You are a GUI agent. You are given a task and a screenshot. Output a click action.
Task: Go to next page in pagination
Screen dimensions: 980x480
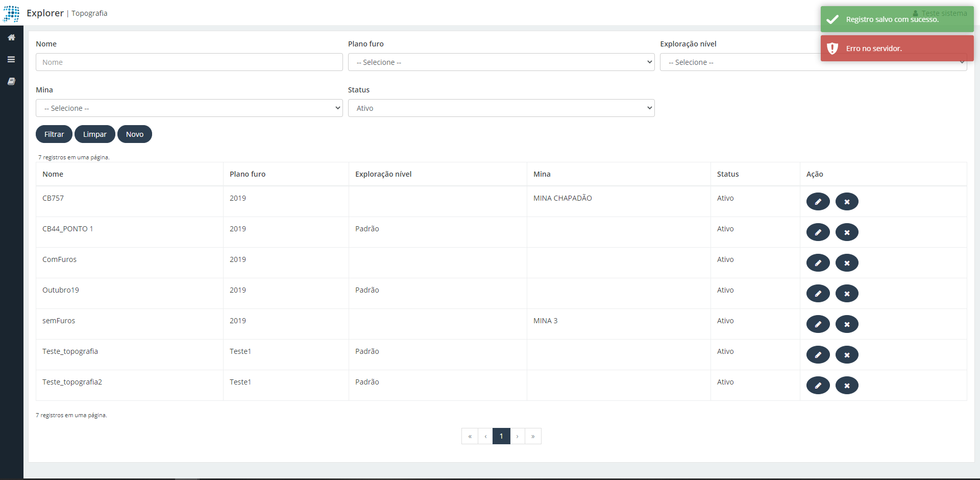(x=518, y=436)
